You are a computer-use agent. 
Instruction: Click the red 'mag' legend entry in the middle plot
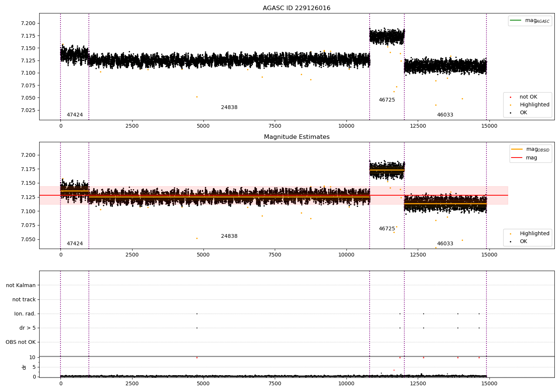tap(524, 158)
